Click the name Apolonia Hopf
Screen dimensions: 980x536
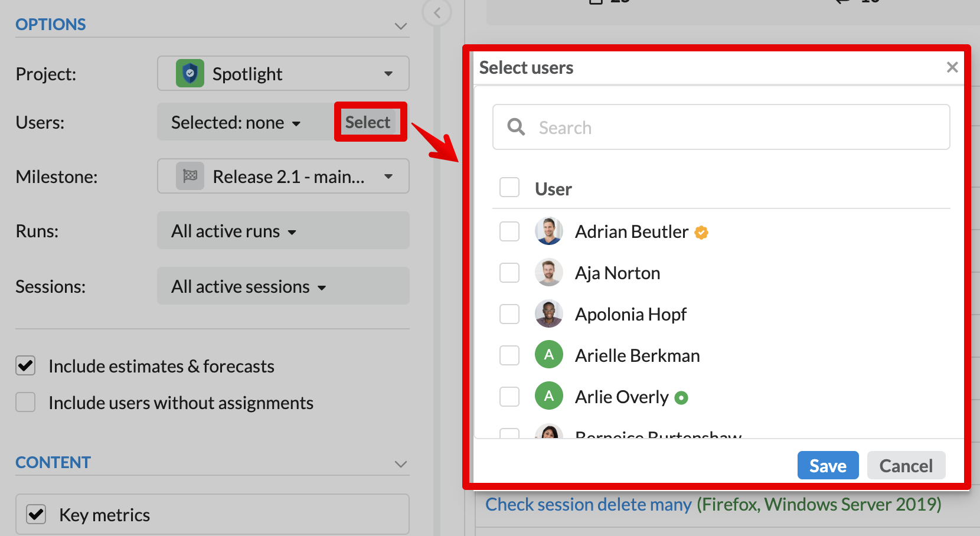(631, 314)
